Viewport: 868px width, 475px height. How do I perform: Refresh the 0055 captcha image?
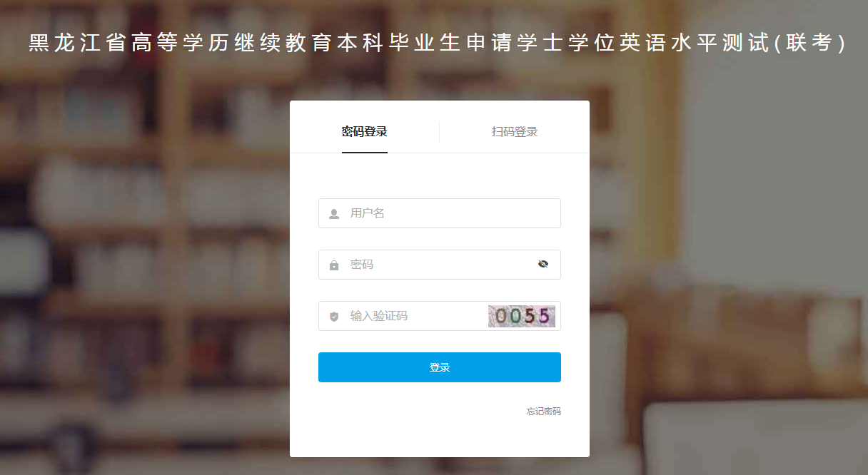[x=522, y=316]
